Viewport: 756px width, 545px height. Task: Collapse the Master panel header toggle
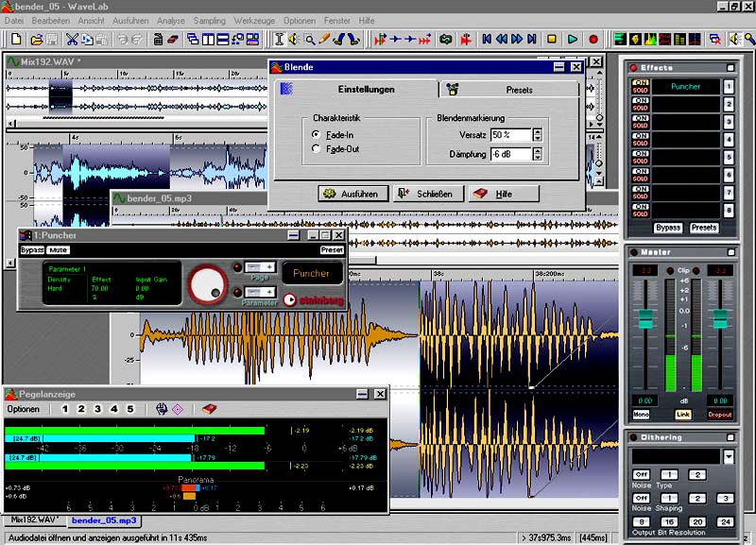(x=730, y=252)
